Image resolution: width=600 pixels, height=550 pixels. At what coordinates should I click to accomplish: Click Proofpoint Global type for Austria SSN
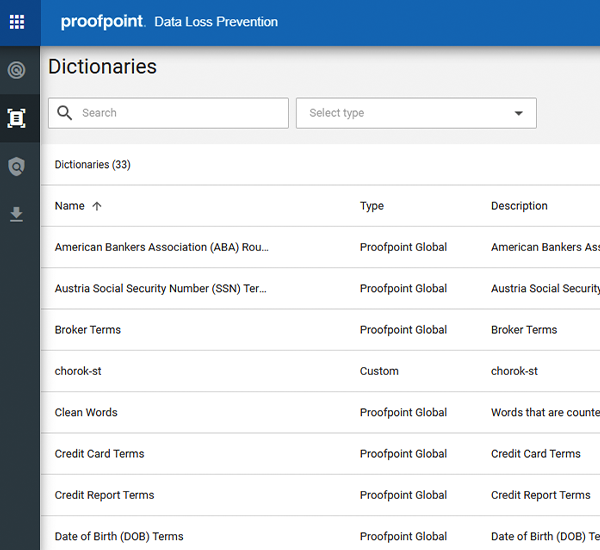click(403, 289)
